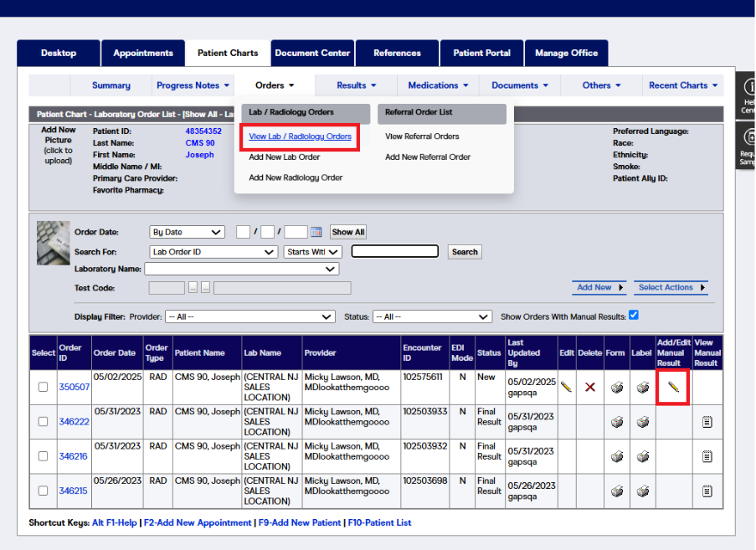
Task: Switch to the Appointments tab
Action: [x=143, y=53]
